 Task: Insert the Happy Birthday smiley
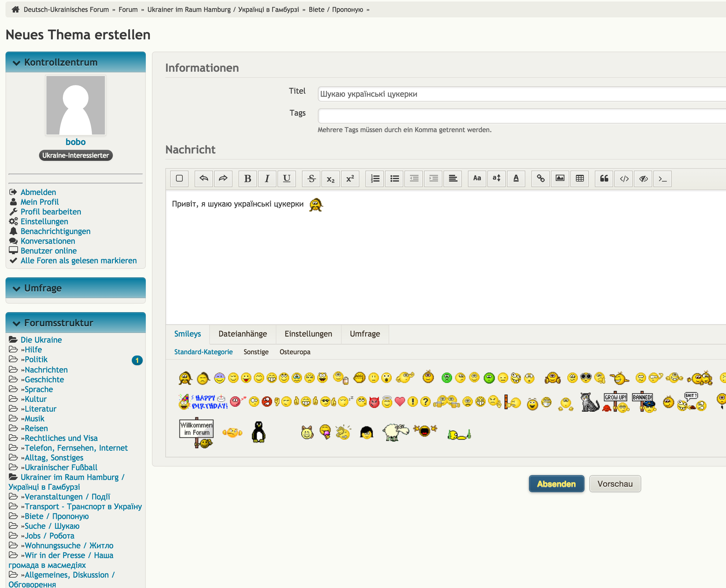tap(203, 402)
